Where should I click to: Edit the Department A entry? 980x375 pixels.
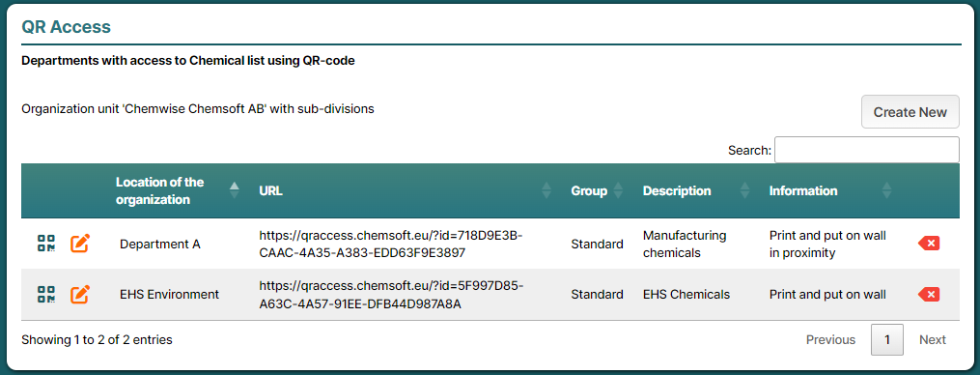(79, 244)
